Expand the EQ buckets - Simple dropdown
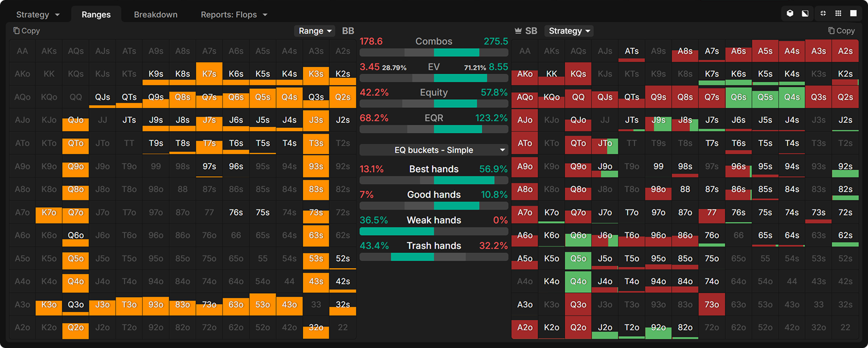Viewport: 868px width, 348px height. (433, 150)
